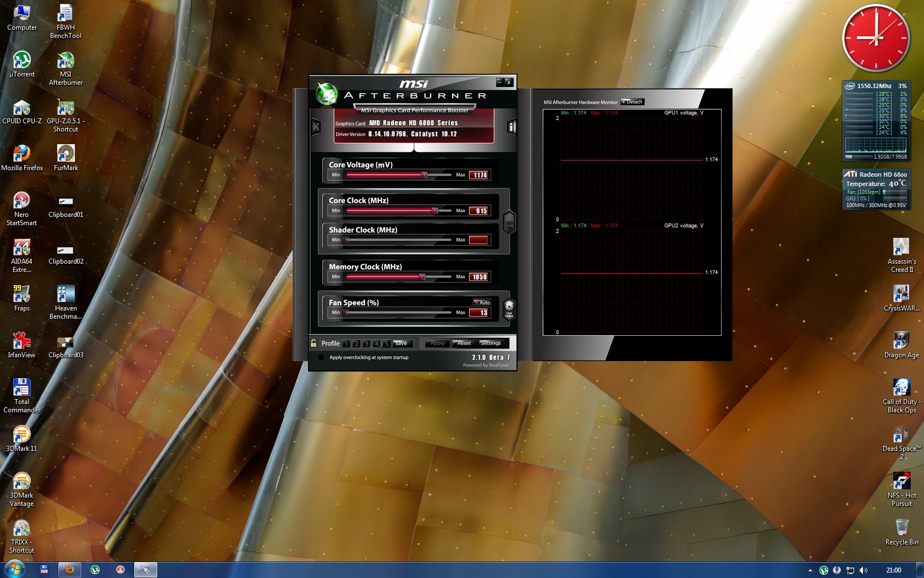Screen dimensions: 924x578
Task: Click the Core Voltage value field 1174
Action: [479, 175]
